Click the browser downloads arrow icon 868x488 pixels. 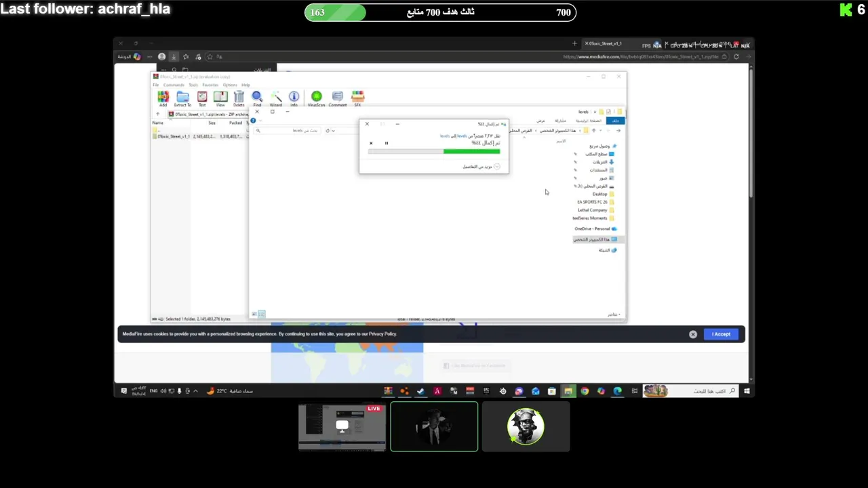[174, 57]
